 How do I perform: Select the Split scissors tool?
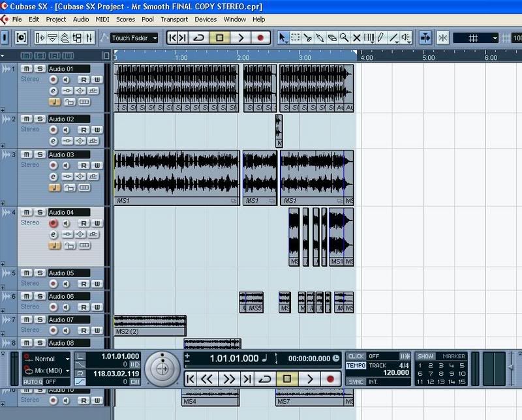click(x=307, y=38)
